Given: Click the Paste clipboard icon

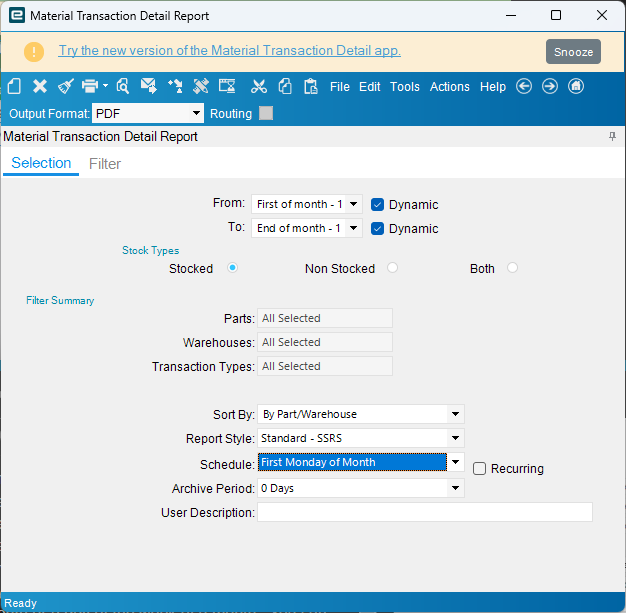Looking at the screenshot, I should [311, 86].
